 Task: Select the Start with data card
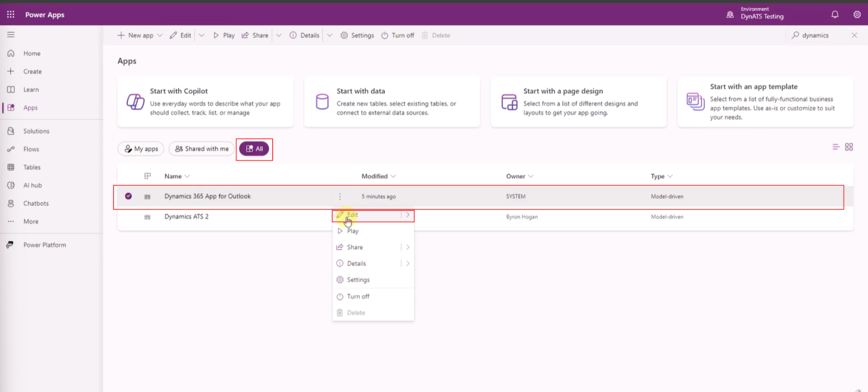392,102
